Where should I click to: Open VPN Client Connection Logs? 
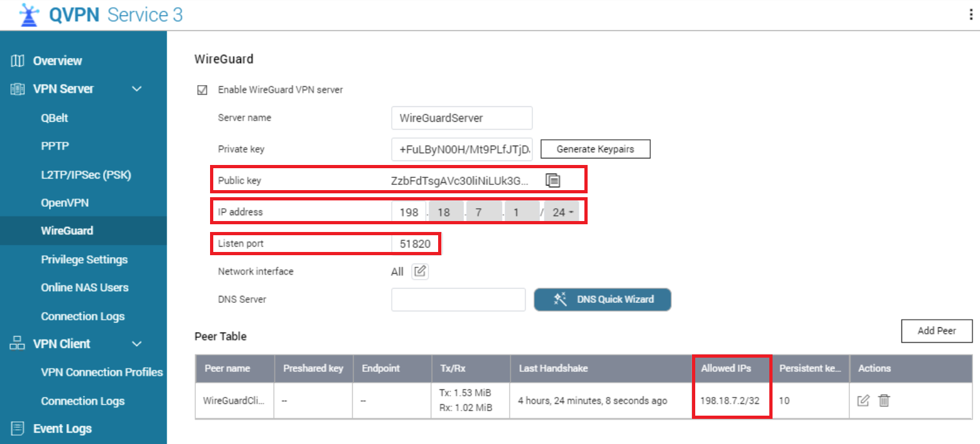[83, 401]
